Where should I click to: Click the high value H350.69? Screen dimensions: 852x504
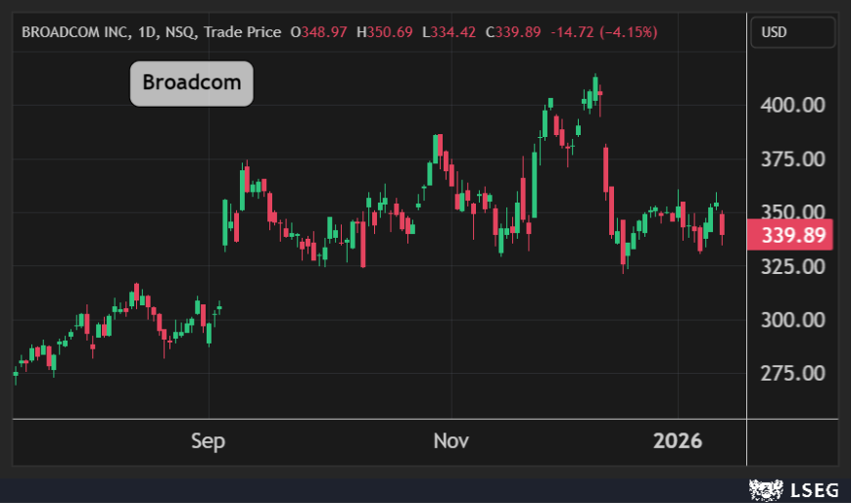pos(386,32)
